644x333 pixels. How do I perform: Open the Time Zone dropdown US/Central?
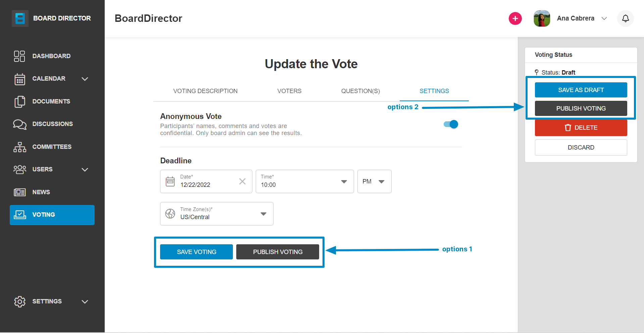coord(217,214)
